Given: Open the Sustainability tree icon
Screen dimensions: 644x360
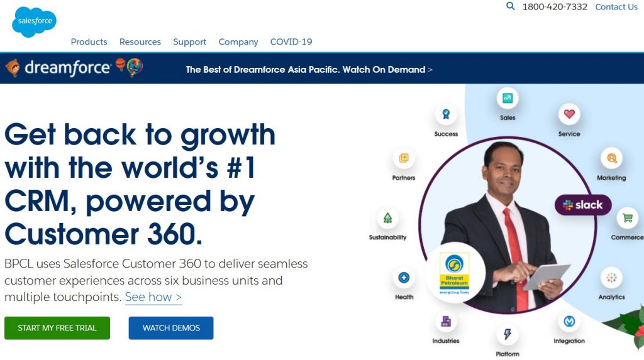Looking at the screenshot, I should 387,218.
